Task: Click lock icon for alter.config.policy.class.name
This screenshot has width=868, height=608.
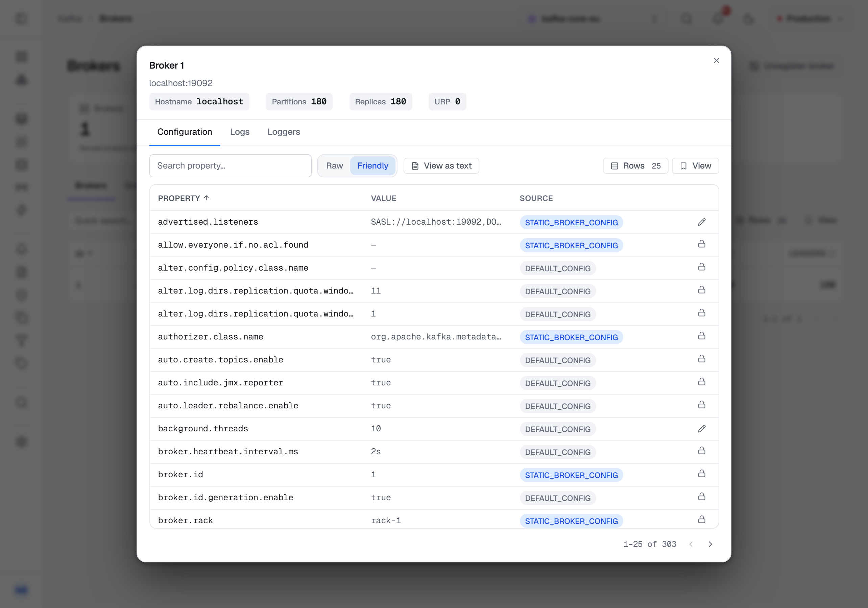Action: [x=701, y=267]
